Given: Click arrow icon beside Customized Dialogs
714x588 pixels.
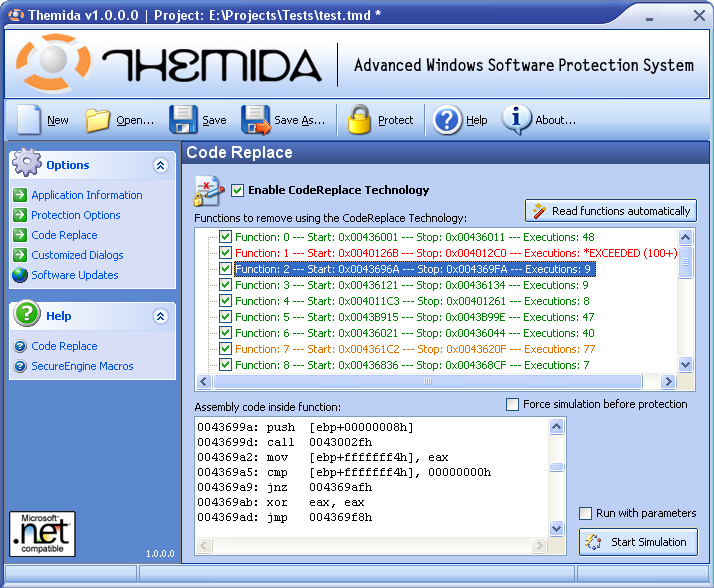Looking at the screenshot, I should pyautogui.click(x=20, y=255).
